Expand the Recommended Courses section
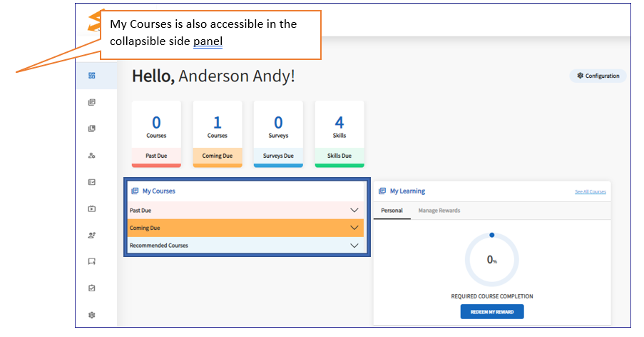The height and width of the screenshot is (337, 644). click(x=354, y=246)
